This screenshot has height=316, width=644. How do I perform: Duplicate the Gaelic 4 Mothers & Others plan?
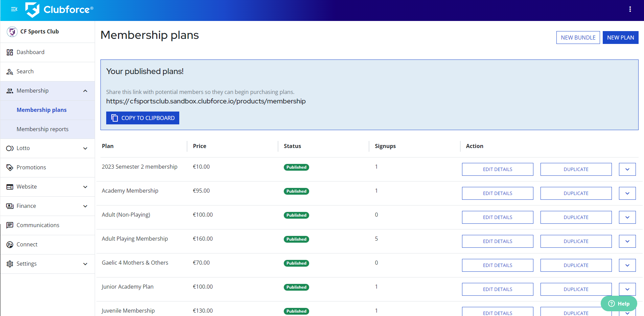coord(576,265)
